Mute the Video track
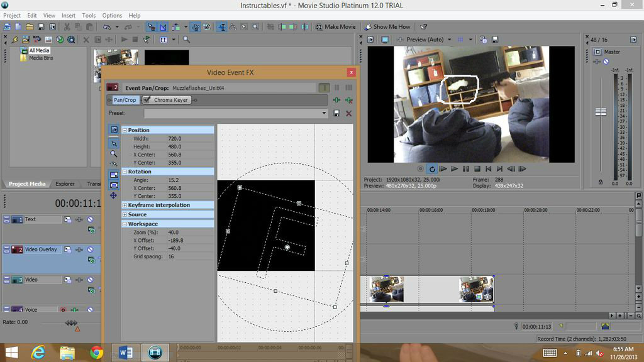The width and height of the screenshot is (644, 362). click(91, 280)
